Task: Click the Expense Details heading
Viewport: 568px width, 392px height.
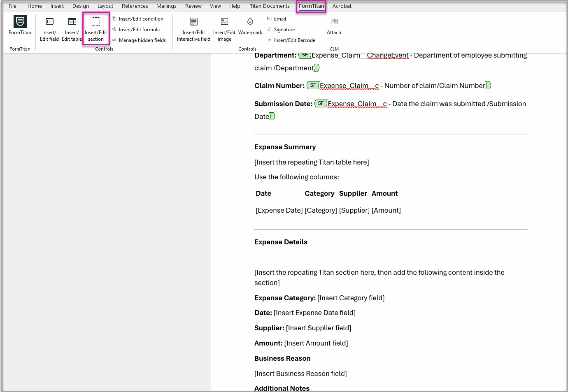Action: tap(281, 242)
